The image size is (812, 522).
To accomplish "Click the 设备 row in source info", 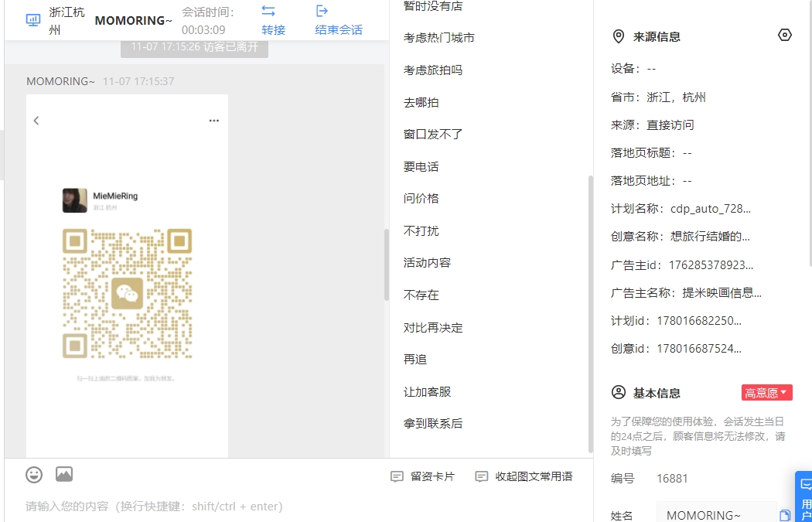I will pos(633,69).
